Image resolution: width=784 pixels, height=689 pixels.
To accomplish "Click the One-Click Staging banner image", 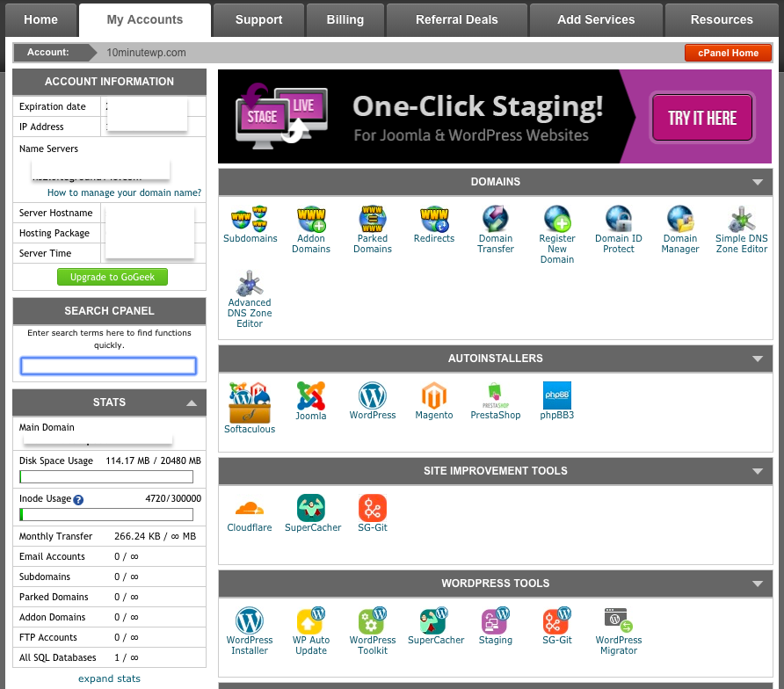I will tap(495, 117).
